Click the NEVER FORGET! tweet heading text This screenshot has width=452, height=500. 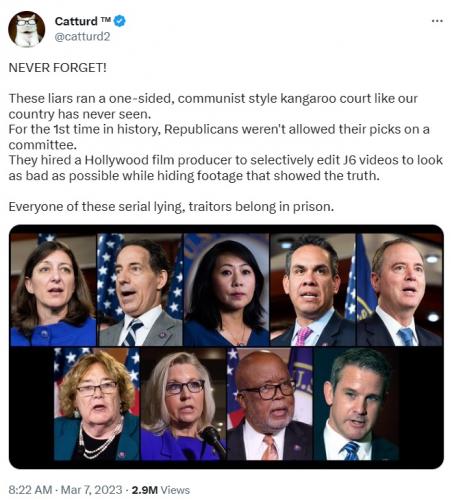57,68
